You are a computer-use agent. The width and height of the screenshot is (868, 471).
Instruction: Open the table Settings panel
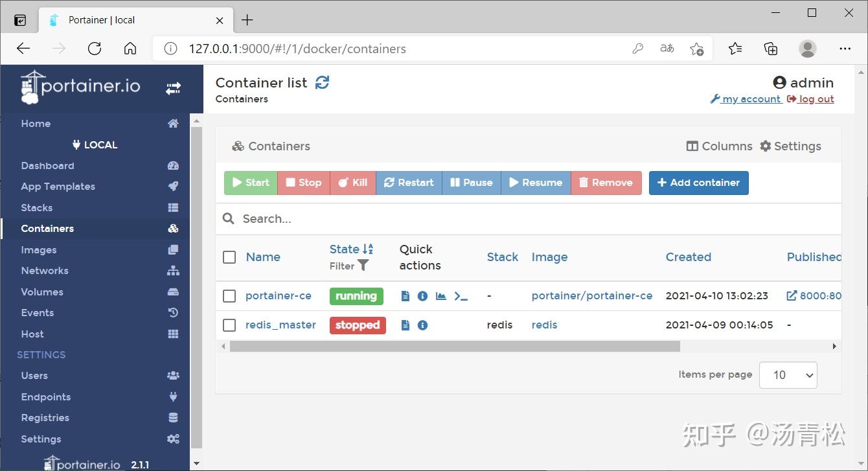tap(791, 146)
